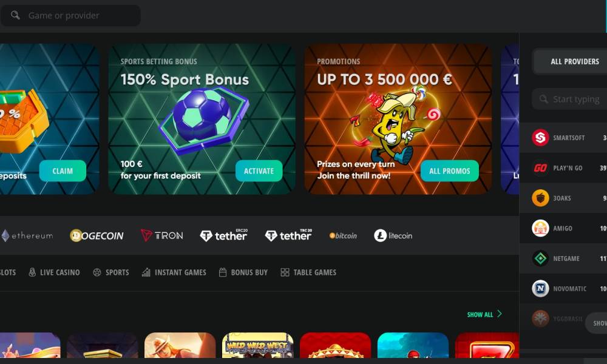Click the Tether ERC20 logo
Screen dimensions: 607x364
[x=224, y=235]
